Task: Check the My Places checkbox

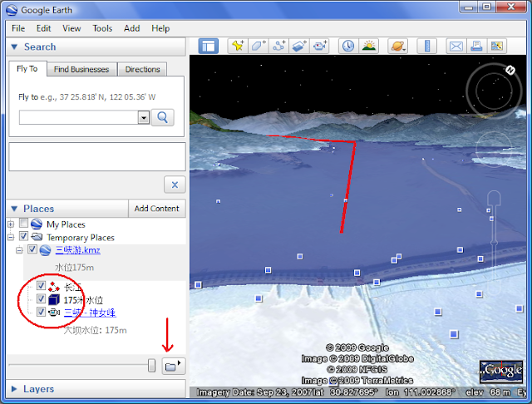Action: [x=23, y=223]
